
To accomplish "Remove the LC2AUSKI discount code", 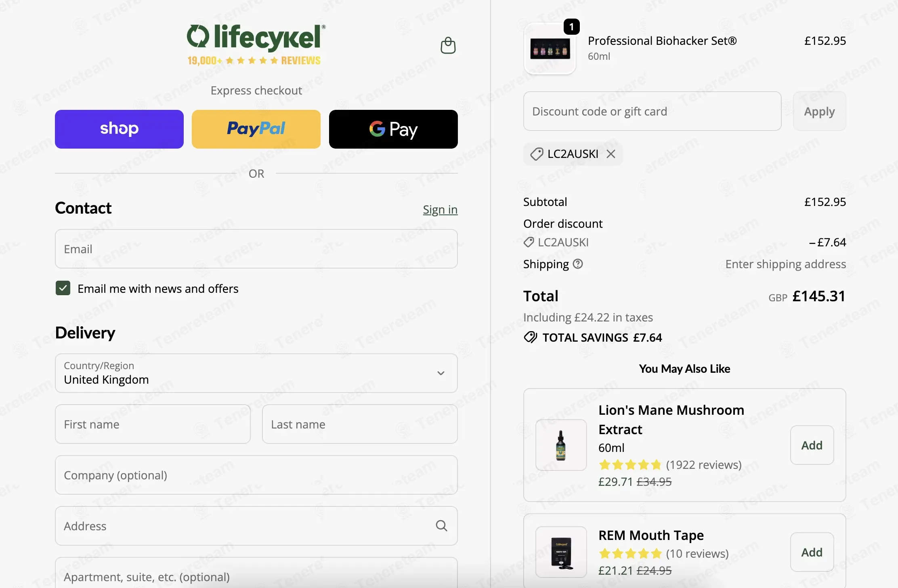I will click(611, 154).
